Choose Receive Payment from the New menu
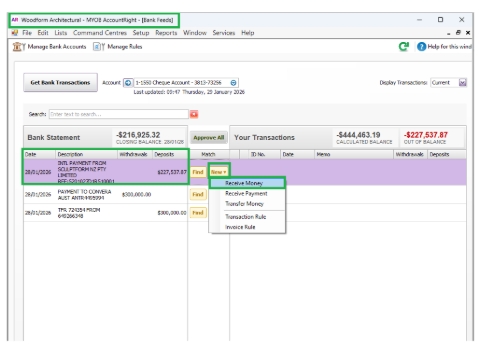Image resolution: width=480 pixels, height=360 pixels. (247, 193)
